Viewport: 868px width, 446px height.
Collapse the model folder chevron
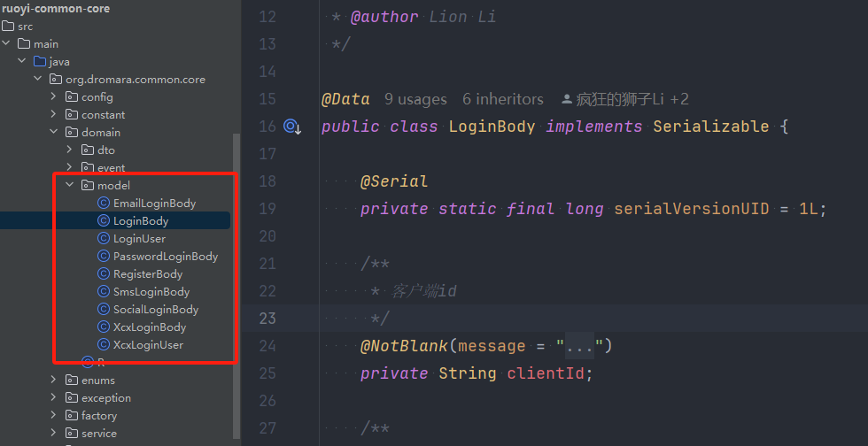point(70,186)
